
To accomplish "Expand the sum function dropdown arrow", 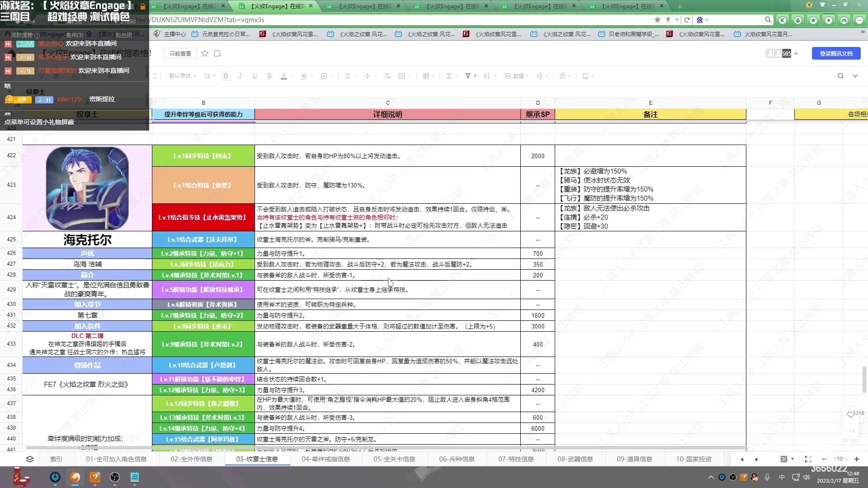I will [x=457, y=76].
